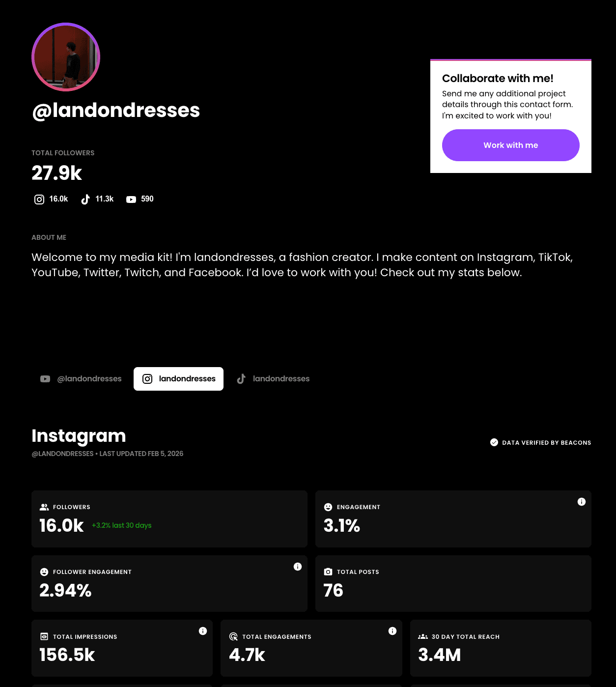Click the circular profile picture
Image resolution: width=616 pixels, height=687 pixels.
[66, 57]
